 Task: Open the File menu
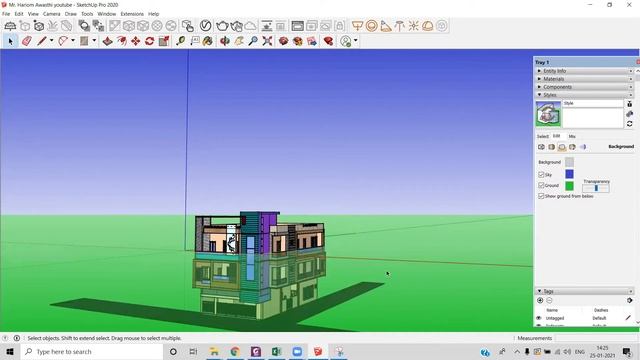point(6,14)
